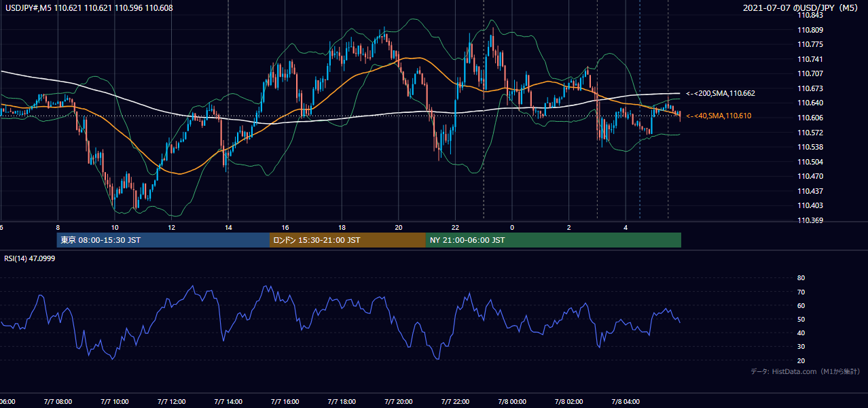The height and width of the screenshot is (408, 868).
Task: Select the London 15:30-21:00 JST session bar
Action: coord(348,240)
